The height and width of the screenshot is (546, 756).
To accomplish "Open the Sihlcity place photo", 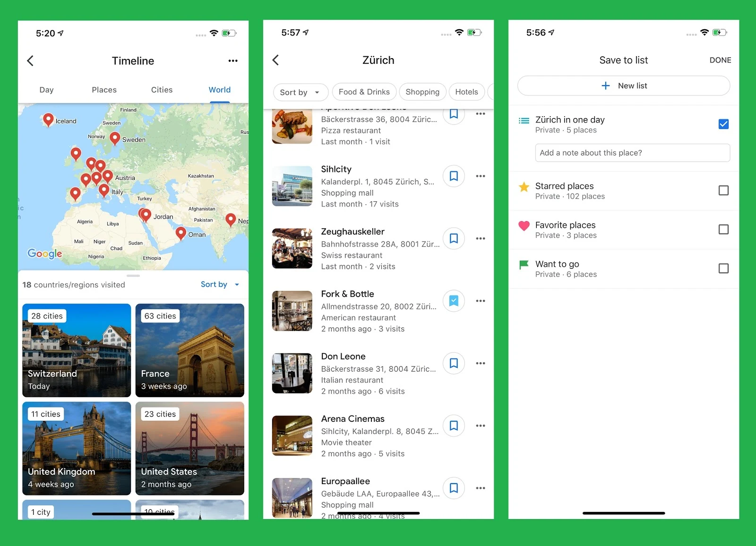I will pyautogui.click(x=292, y=186).
